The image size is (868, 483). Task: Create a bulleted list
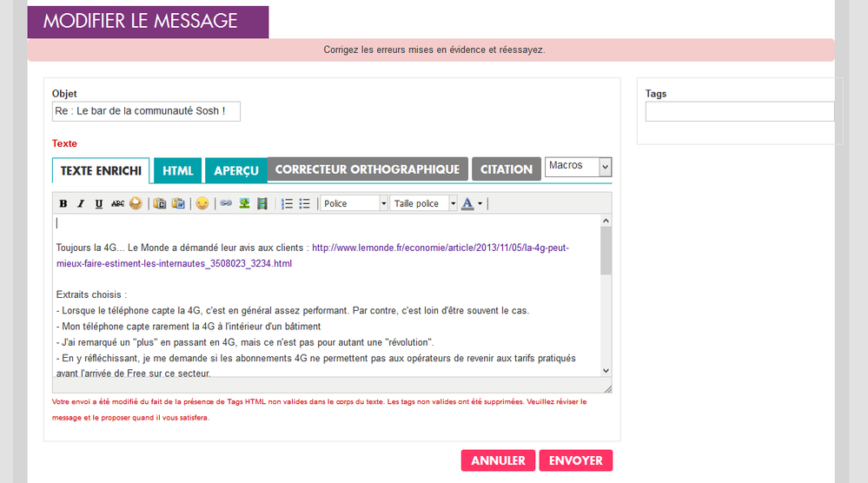tap(304, 203)
